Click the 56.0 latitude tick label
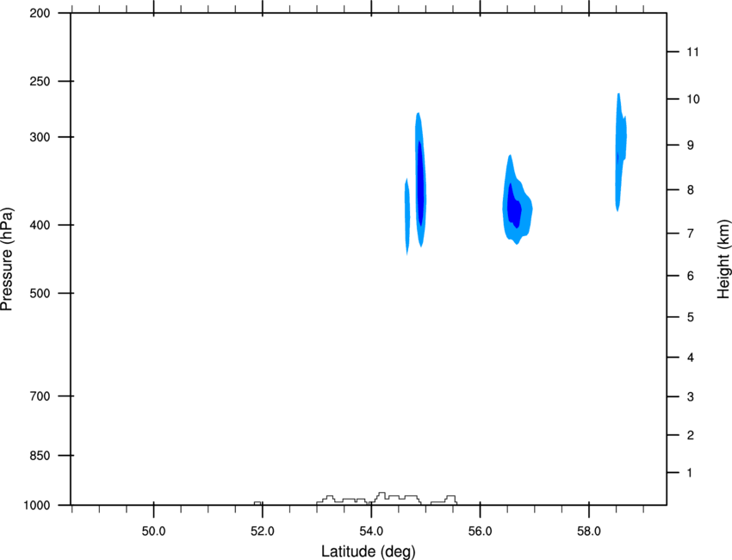The height and width of the screenshot is (560, 732). [480, 532]
